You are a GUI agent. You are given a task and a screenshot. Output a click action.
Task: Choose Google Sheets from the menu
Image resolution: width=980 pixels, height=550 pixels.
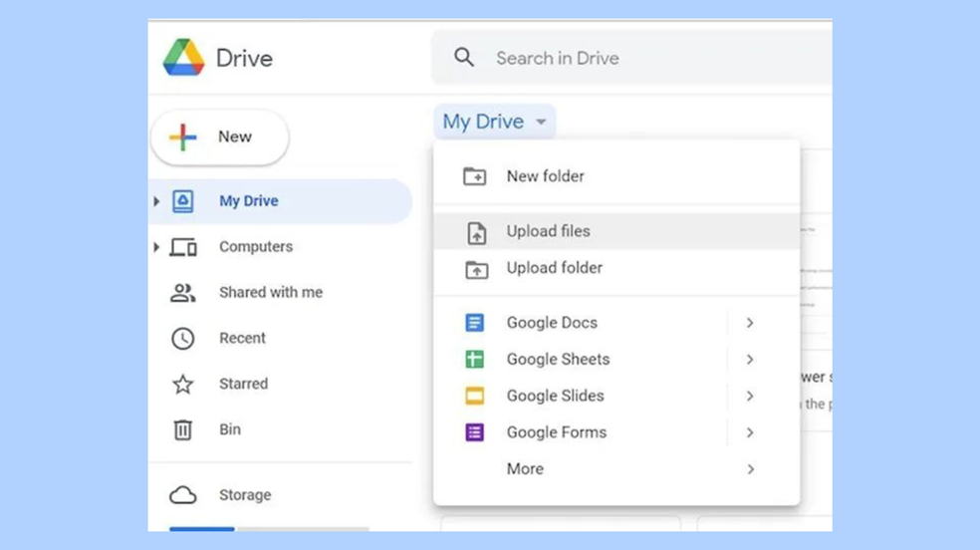pyautogui.click(x=616, y=360)
